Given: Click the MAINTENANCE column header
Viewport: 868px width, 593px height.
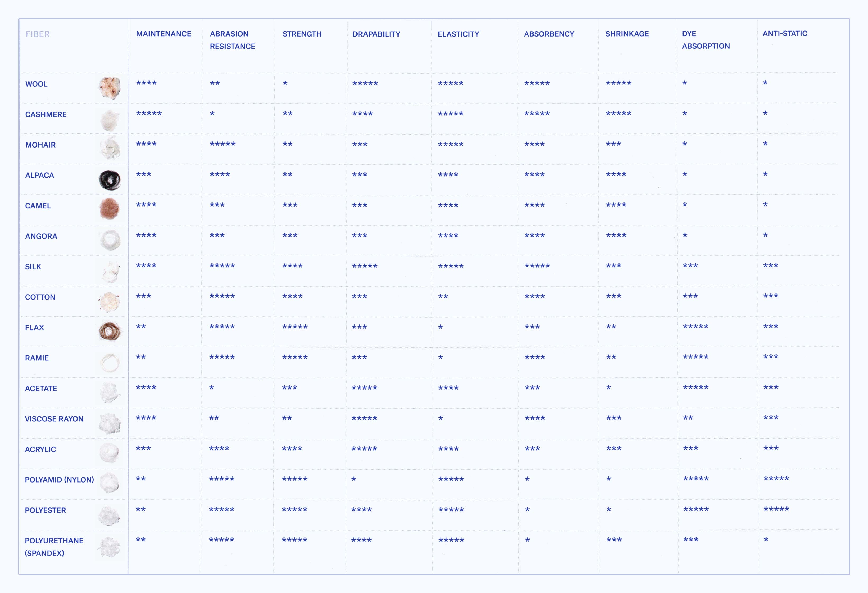Looking at the screenshot, I should 164,34.
